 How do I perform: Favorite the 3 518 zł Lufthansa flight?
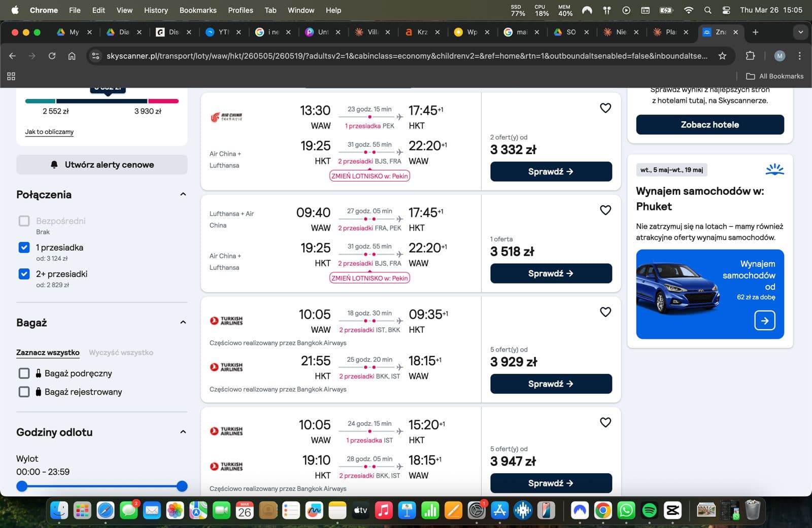605,210
